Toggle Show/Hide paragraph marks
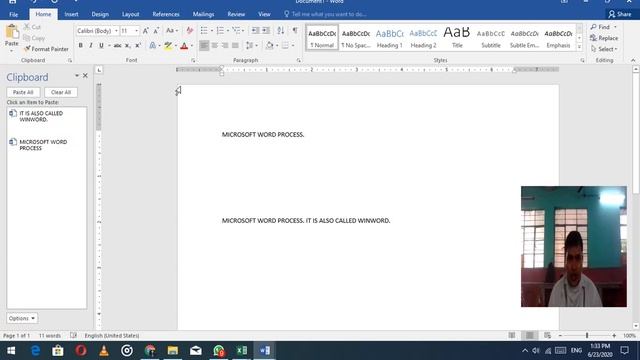This screenshot has width=640, height=360. pyautogui.click(x=295, y=31)
